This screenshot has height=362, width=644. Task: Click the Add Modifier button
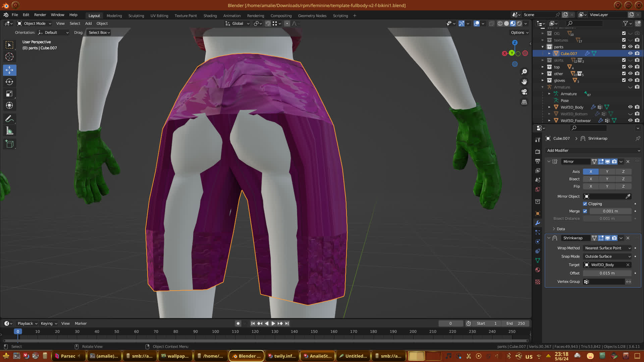tap(593, 150)
